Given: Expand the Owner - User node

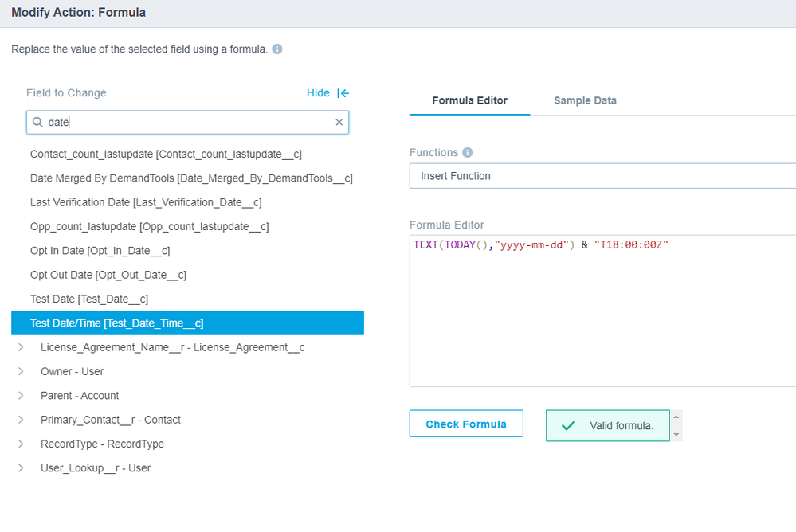Looking at the screenshot, I should (21, 371).
